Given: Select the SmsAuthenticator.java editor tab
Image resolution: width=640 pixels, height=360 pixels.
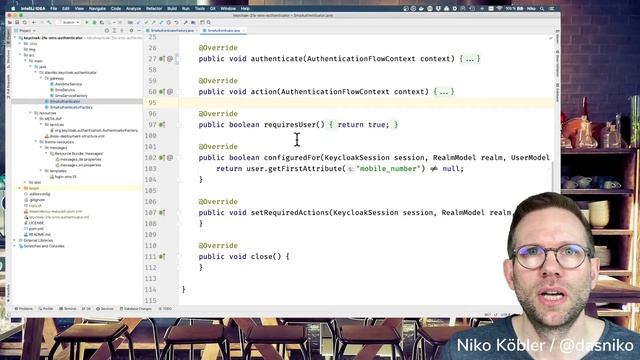Looking at the screenshot, I should [224, 31].
